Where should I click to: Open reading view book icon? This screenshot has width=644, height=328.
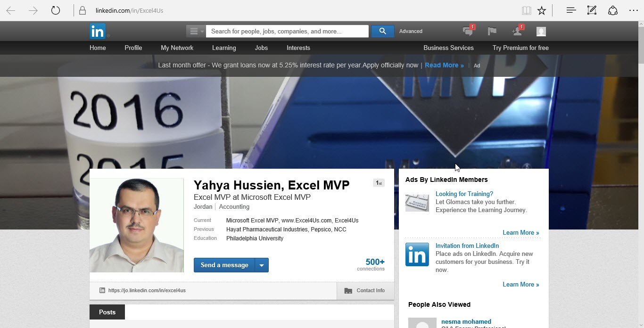pos(527,10)
